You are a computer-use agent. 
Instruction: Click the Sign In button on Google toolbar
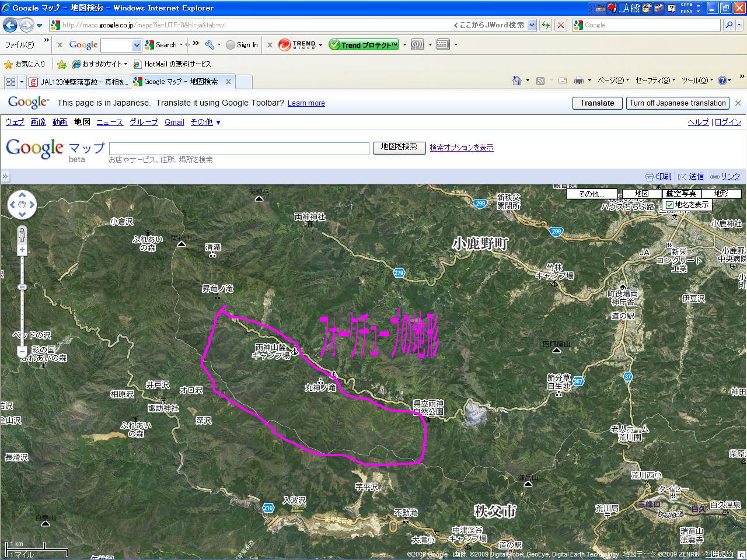tap(242, 44)
